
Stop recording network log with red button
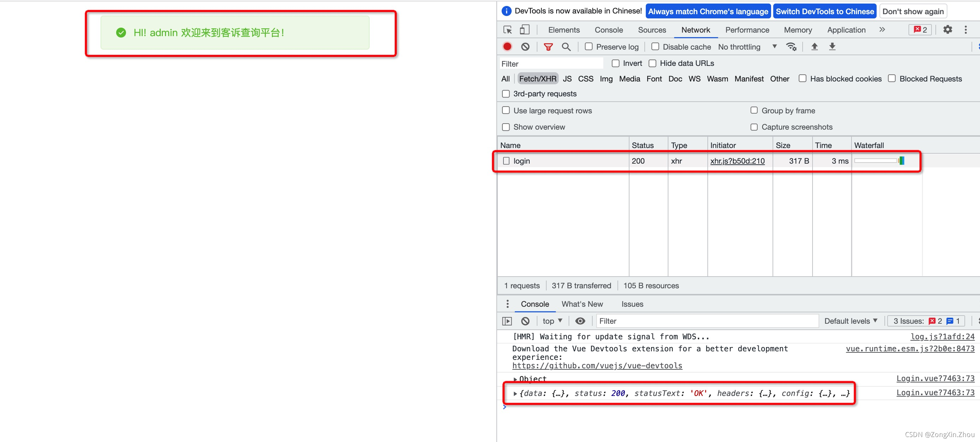tap(507, 46)
